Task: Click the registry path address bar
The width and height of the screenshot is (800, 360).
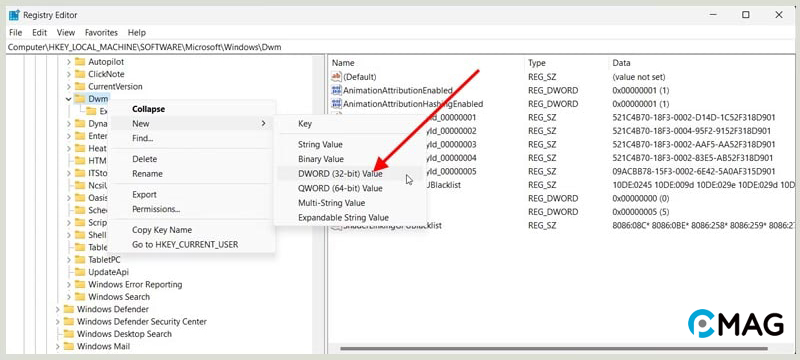Action: 399,47
